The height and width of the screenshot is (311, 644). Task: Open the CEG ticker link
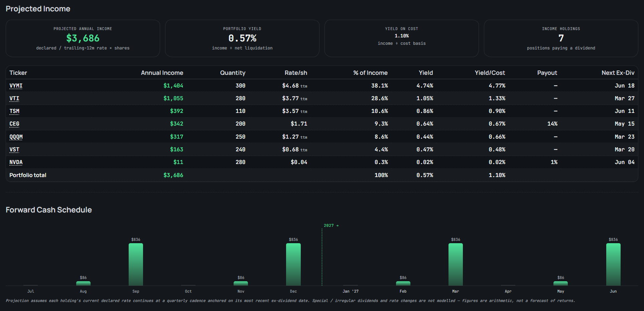point(14,124)
